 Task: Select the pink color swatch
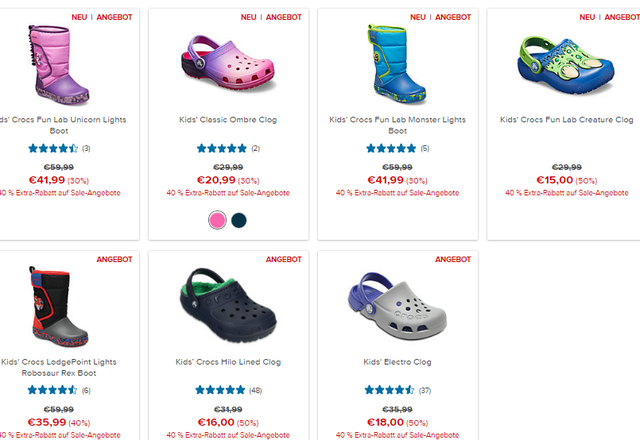217,220
